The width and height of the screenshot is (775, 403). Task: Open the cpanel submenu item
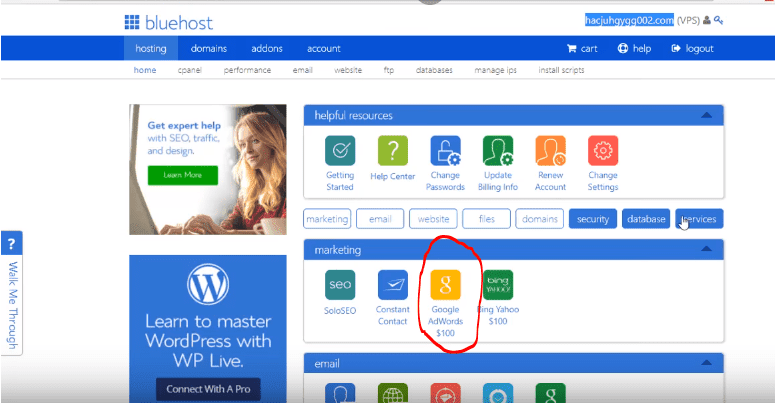(190, 70)
